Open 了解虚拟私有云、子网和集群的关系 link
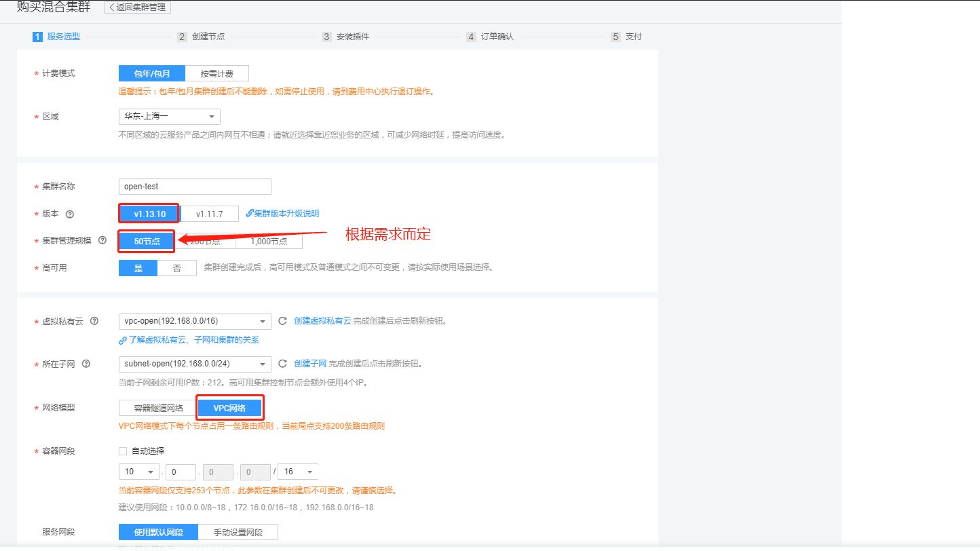 coord(189,340)
